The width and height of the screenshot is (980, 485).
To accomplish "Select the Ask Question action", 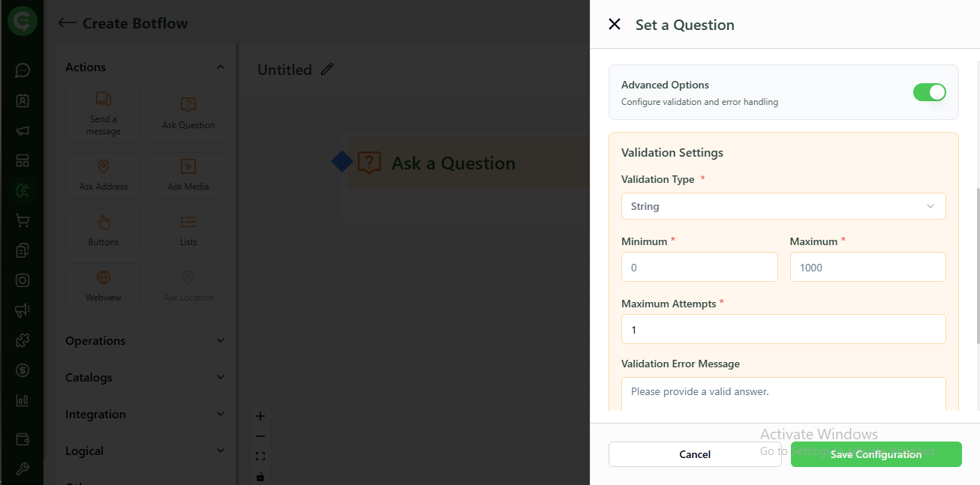I will (188, 114).
